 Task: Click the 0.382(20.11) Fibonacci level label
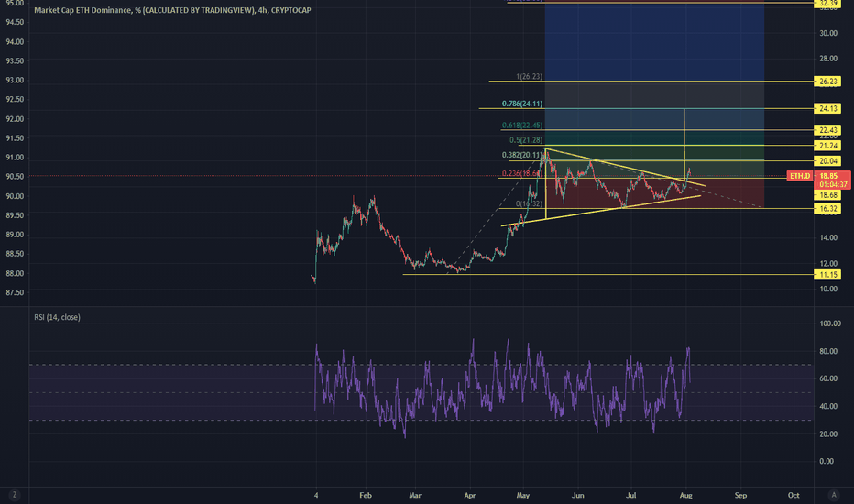[521, 155]
